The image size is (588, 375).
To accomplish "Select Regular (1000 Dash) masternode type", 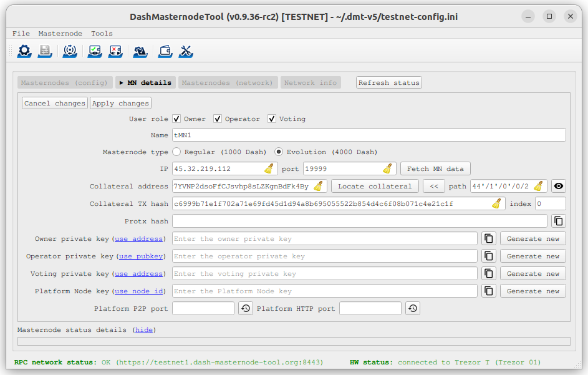I will [x=177, y=152].
